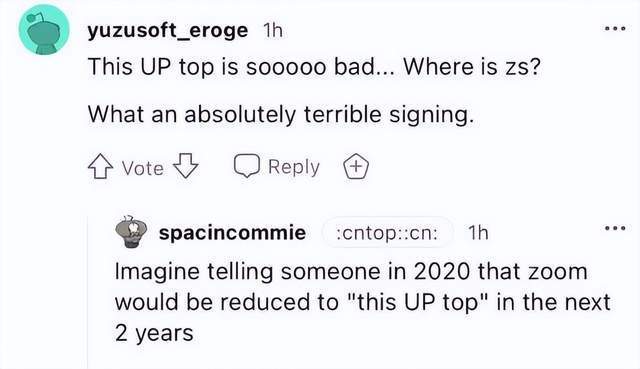Open yuzusoft_eroge's avatar profile picture

pyautogui.click(x=44, y=30)
